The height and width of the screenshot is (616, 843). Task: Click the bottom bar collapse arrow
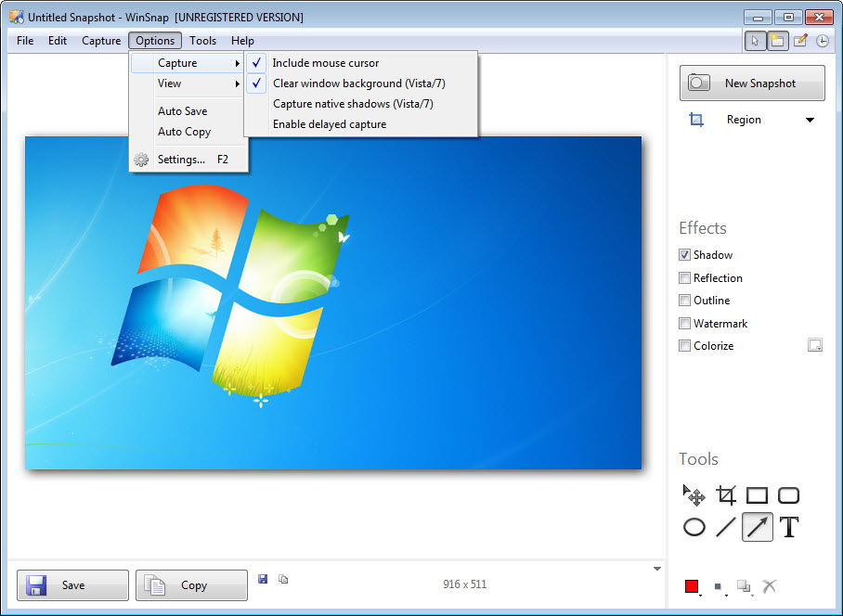click(x=657, y=569)
